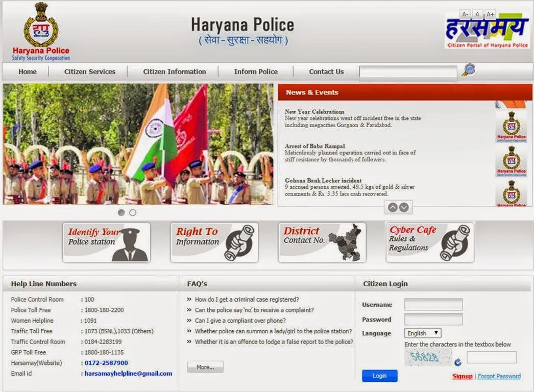Click emblem thumbnail beside New Year Celebrations
534x392 pixels.
point(511,127)
